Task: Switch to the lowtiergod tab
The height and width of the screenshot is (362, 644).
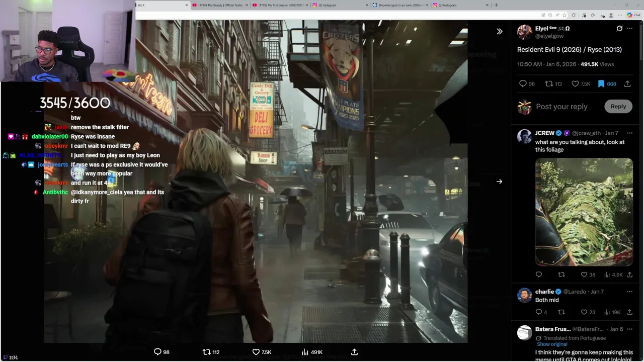Action: tap(400, 5)
